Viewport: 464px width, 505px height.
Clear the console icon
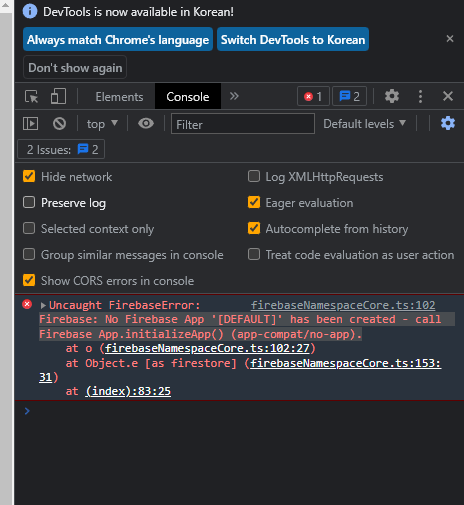(59, 124)
